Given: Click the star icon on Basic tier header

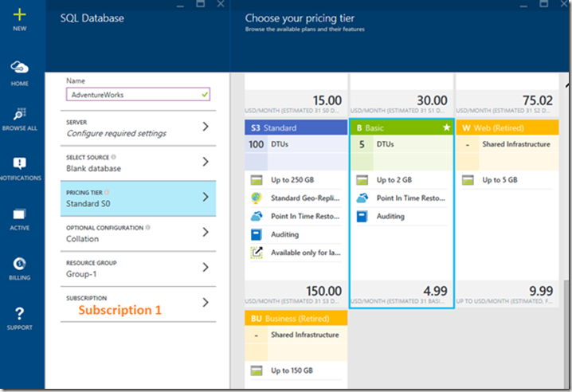Looking at the screenshot, I should tap(446, 127).
